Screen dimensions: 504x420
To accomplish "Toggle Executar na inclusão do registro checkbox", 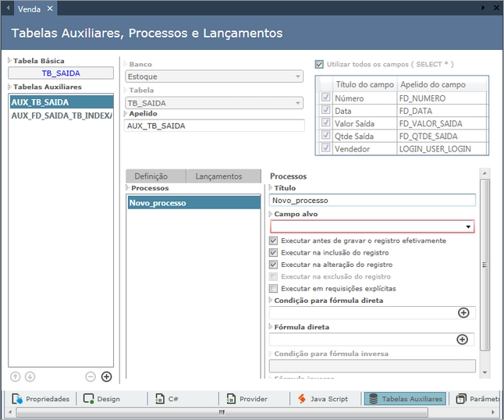I will [273, 253].
